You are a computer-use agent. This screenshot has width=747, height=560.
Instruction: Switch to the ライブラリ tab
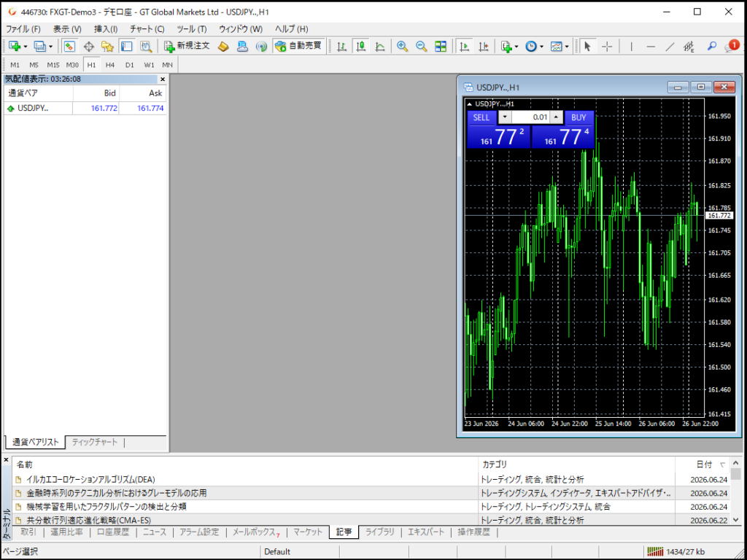click(x=379, y=532)
